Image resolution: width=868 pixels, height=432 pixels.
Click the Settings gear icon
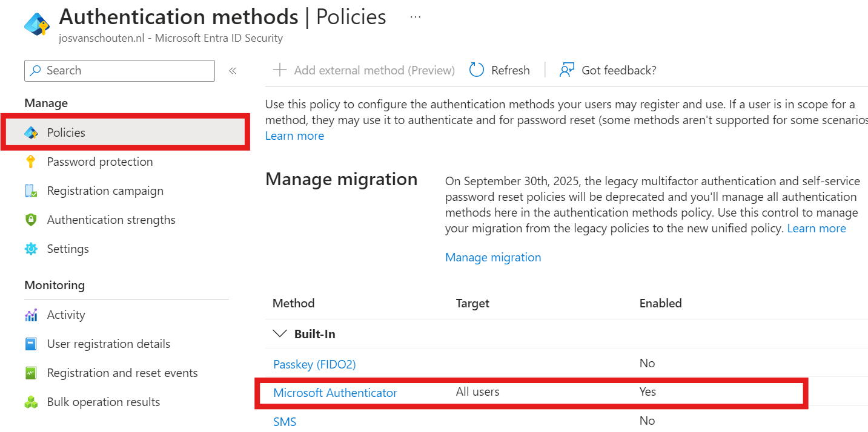tap(31, 249)
